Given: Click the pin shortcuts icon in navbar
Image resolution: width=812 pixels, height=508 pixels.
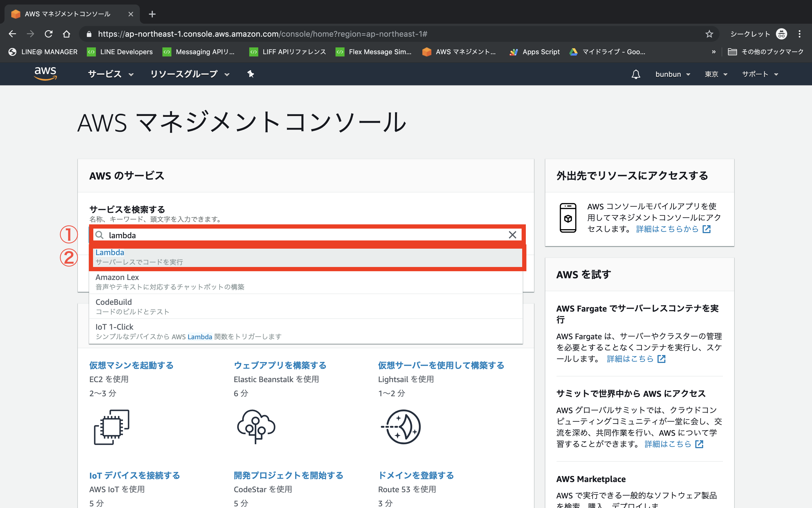Looking at the screenshot, I should click(251, 74).
